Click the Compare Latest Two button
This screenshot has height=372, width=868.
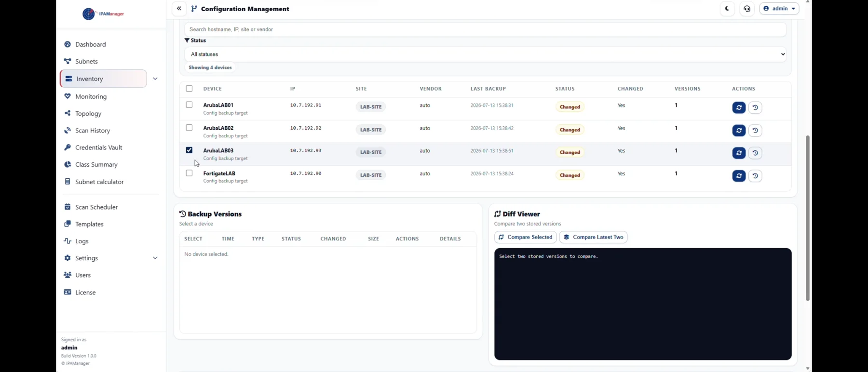[x=593, y=237]
